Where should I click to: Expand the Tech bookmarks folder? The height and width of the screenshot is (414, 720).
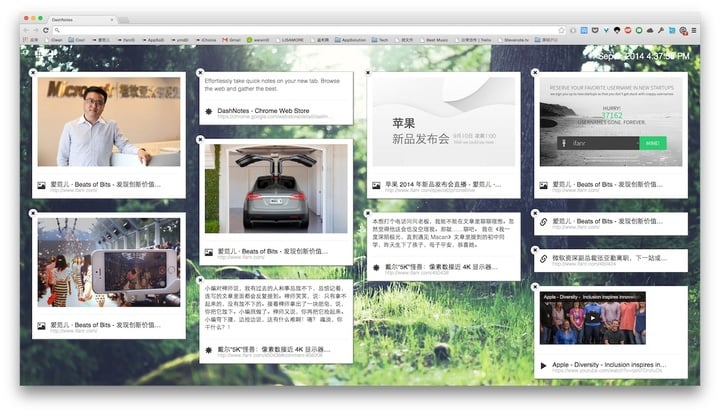(x=384, y=41)
